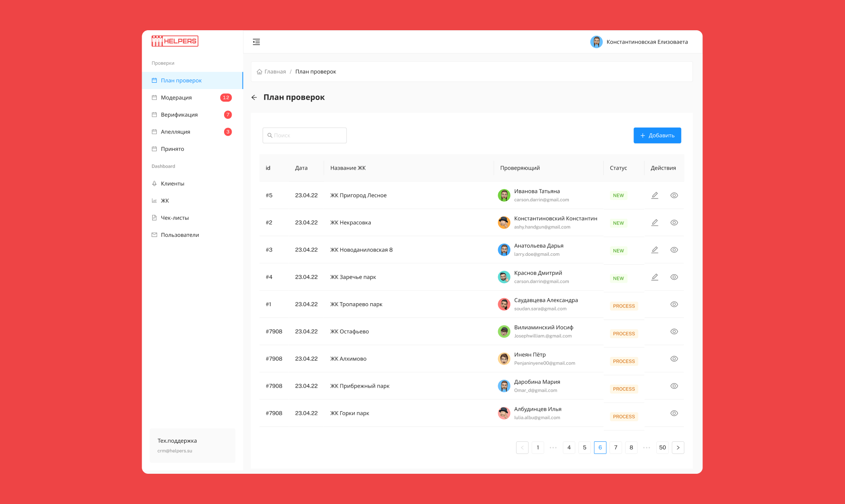Jump forward via ellipsis before page 50

click(x=647, y=448)
